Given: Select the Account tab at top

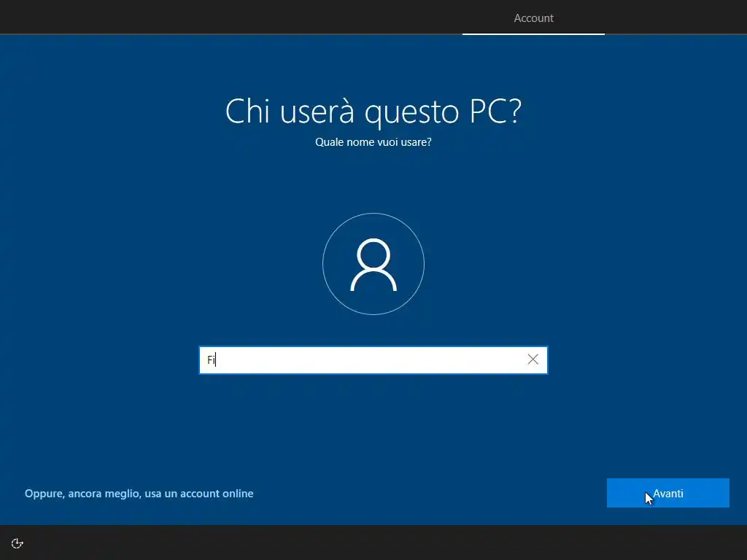Looking at the screenshot, I should (533, 18).
